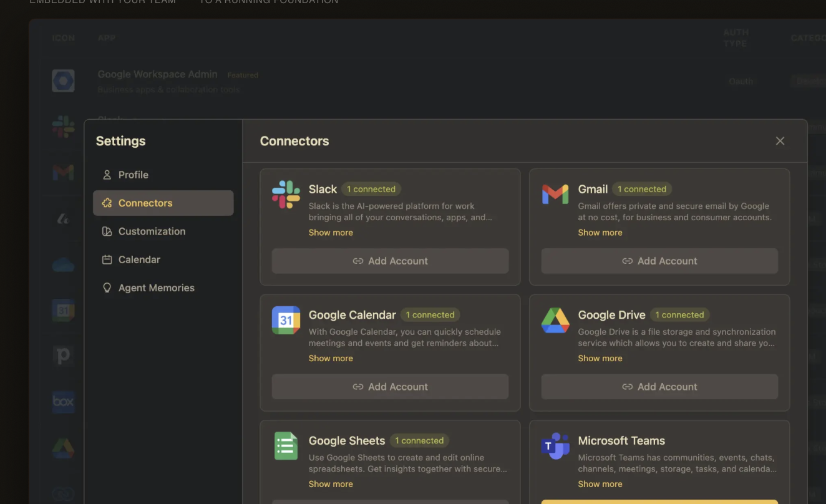
Task: Click the Gmail logo in the connector card
Action: coord(555,195)
